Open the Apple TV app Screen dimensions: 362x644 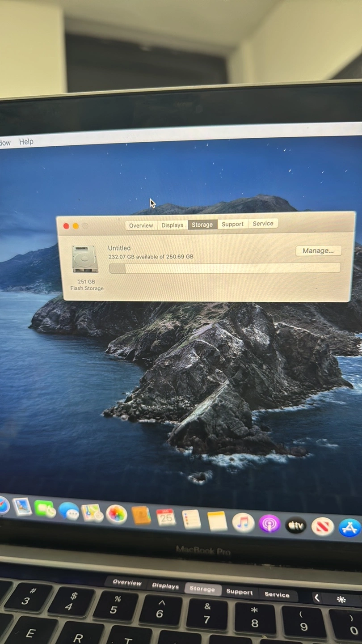[296, 525]
